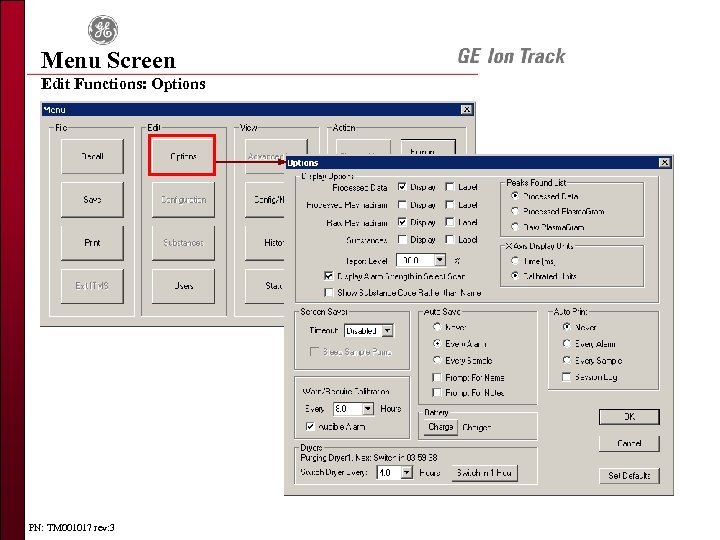Click the 8.0 calibration hours value
Viewport: 720px width, 540px height.
pyautogui.click(x=347, y=409)
